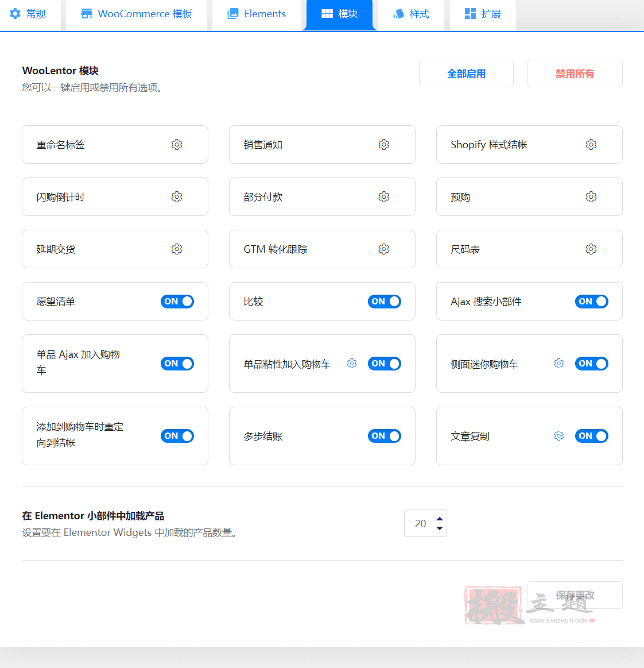The height and width of the screenshot is (668, 644).
Task: Toggle 文章复制 switch
Action: coord(592,437)
